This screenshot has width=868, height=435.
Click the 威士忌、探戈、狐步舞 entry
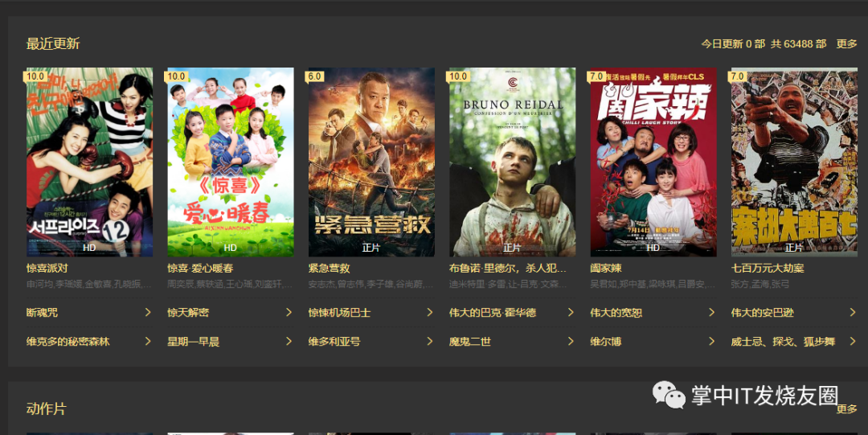[x=783, y=342]
